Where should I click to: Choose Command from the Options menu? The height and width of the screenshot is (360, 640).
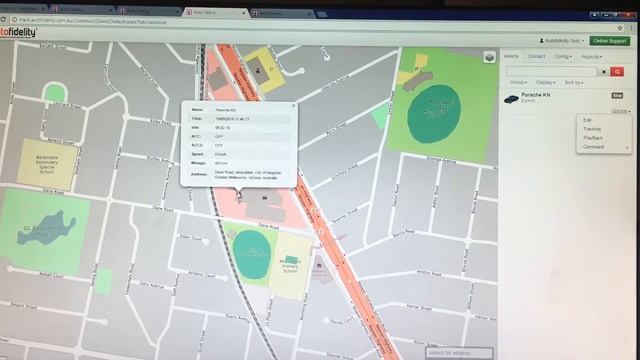[x=593, y=147]
